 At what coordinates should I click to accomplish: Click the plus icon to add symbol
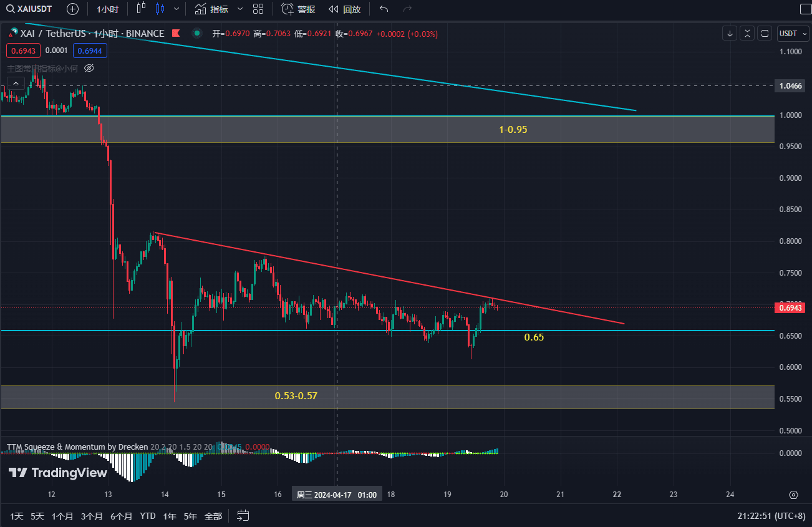(72, 9)
